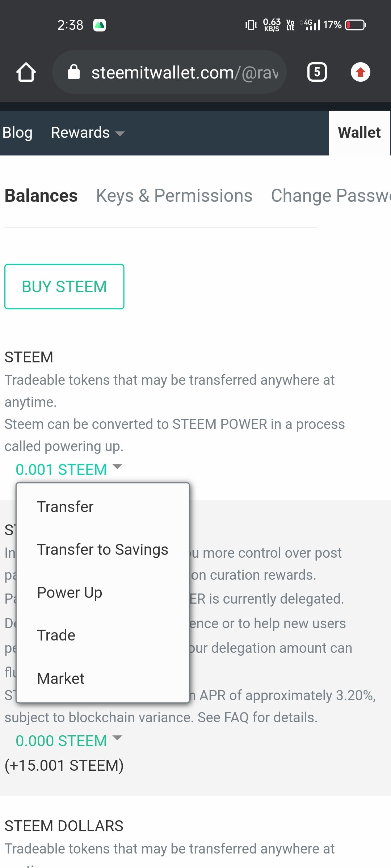Viewport: 391px width, 868px height.
Task: Collapse the 0.001 STEEM balance dropdown
Action: tap(69, 469)
